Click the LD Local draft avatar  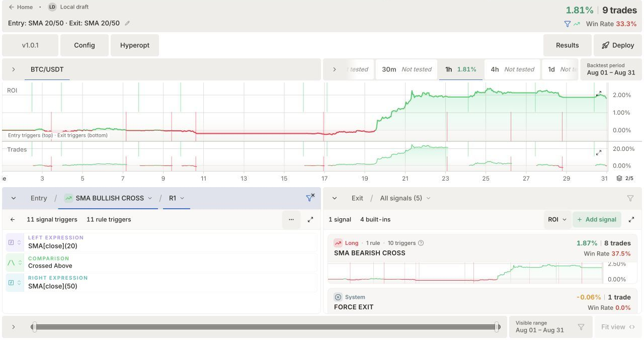click(x=52, y=7)
